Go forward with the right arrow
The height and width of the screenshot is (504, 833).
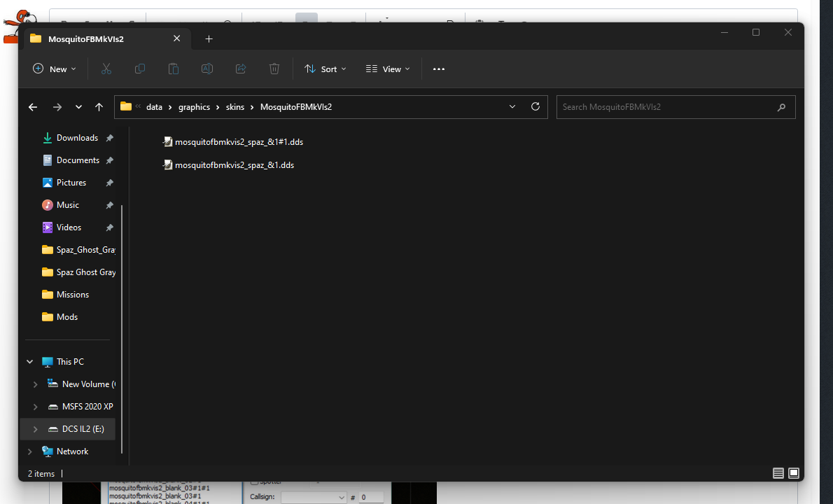57,107
